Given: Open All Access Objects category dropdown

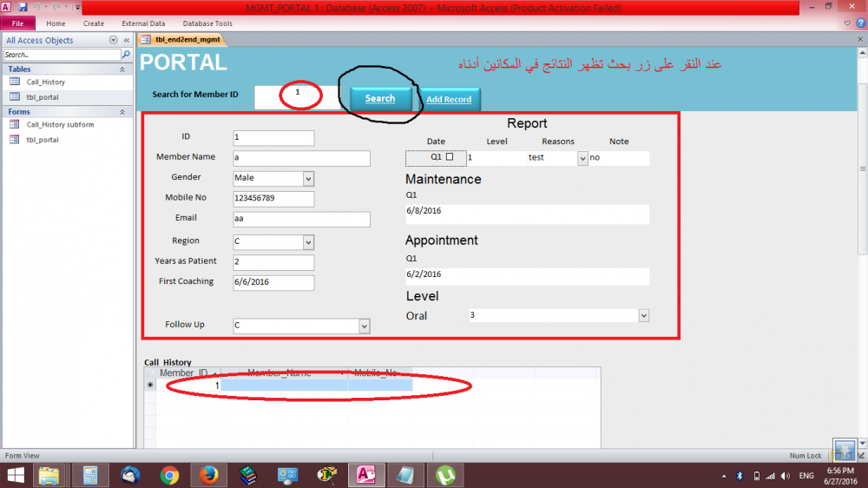Looking at the screenshot, I should (113, 40).
